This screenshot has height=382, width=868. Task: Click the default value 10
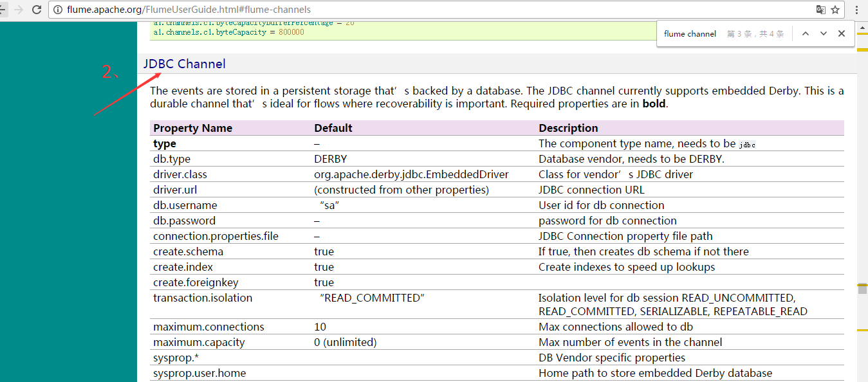coord(320,327)
